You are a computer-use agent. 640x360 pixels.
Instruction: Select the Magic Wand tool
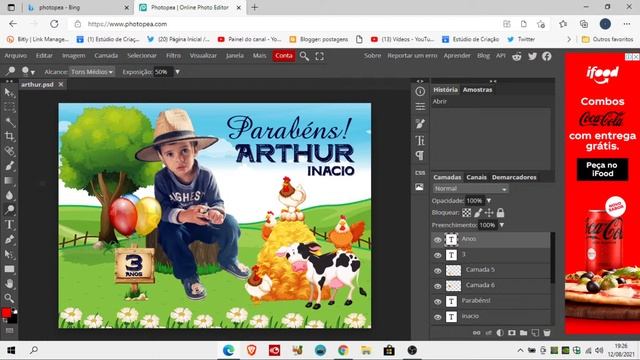[9, 122]
